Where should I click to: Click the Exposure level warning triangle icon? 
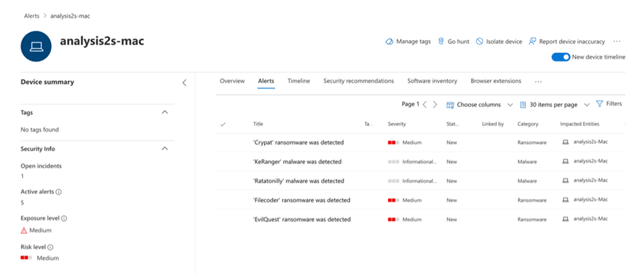click(24, 230)
